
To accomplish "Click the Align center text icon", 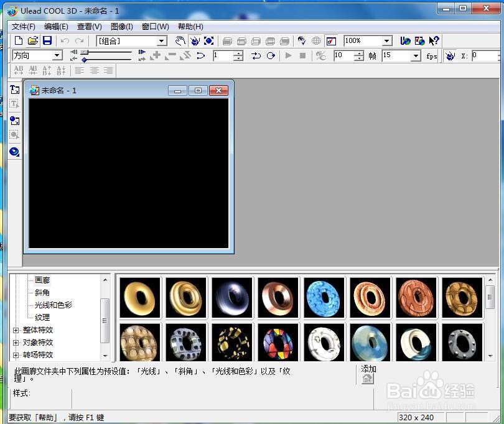I will 94,70.
